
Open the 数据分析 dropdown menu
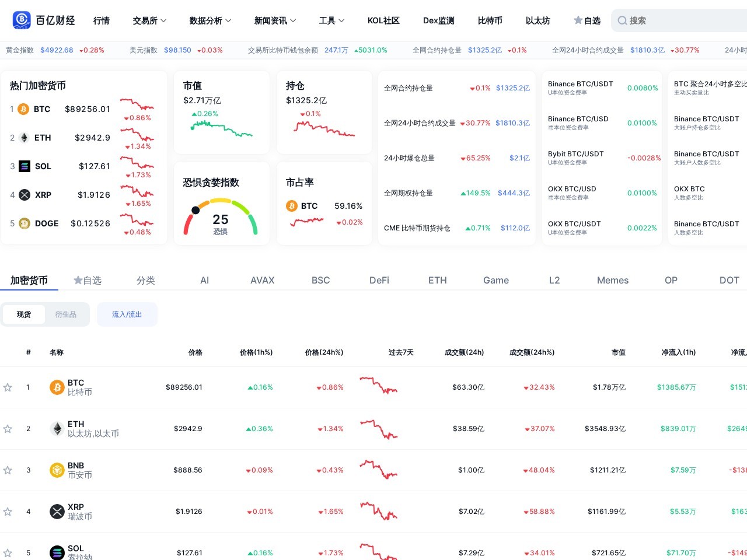coord(210,20)
